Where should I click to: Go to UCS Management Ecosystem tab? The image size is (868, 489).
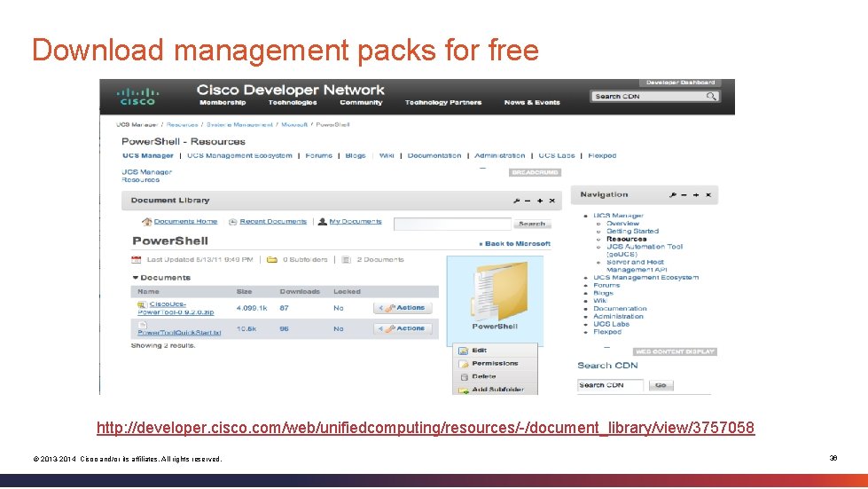[x=239, y=155]
